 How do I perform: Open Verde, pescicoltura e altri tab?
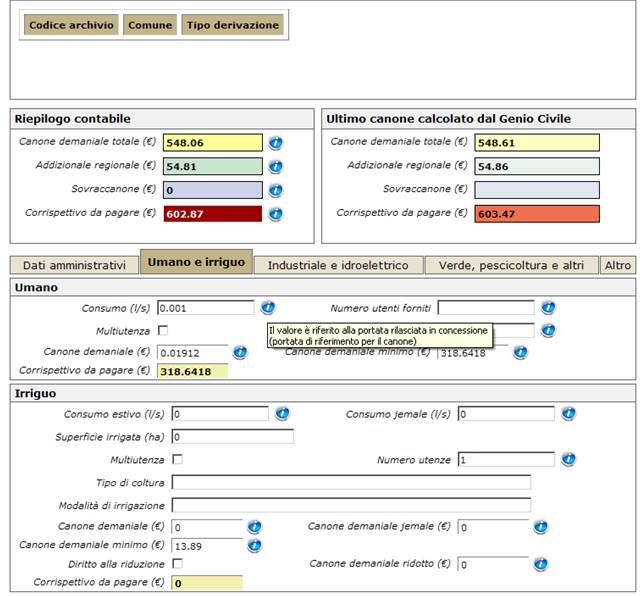point(511,265)
